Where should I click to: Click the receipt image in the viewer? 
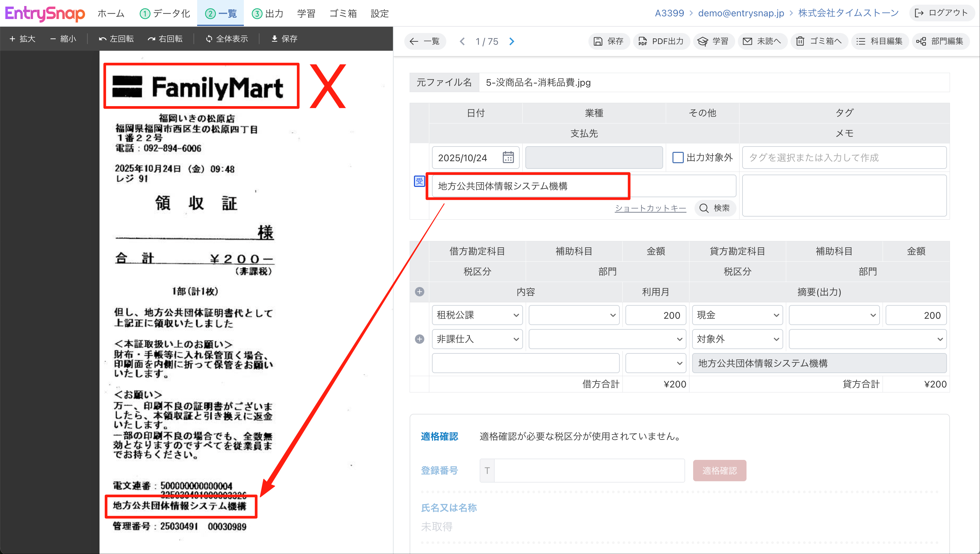pos(246,302)
